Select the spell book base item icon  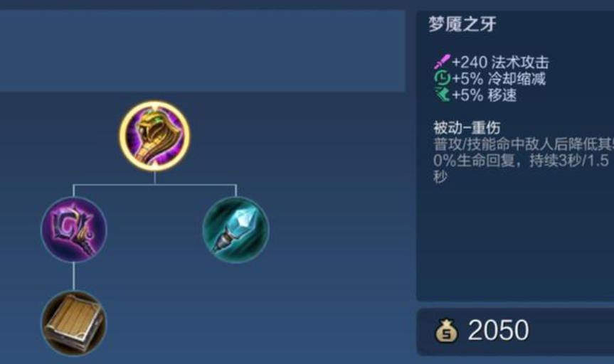click(73, 323)
